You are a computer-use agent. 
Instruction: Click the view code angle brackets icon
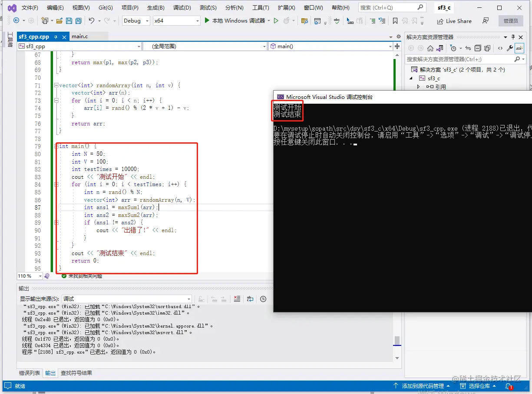pyautogui.click(x=500, y=48)
